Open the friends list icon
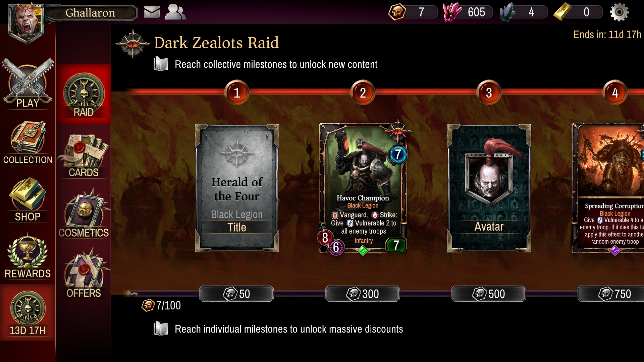This screenshot has width=644, height=362. point(175,12)
